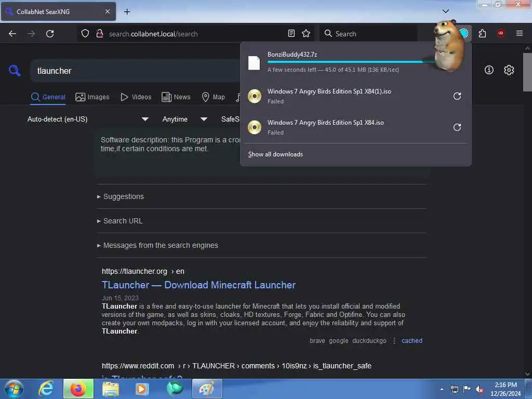Click Show all downloads

pos(275,154)
